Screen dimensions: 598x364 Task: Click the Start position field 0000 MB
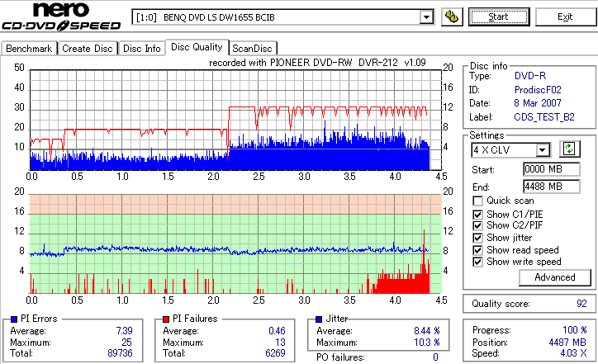[552, 169]
